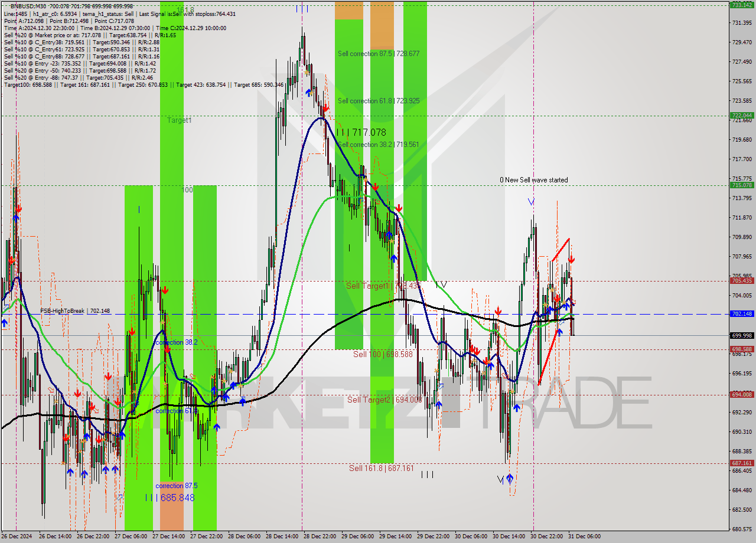Click the '31 Dec 06:00' time label
Viewport: 756px width, 543px height.
coord(585,537)
